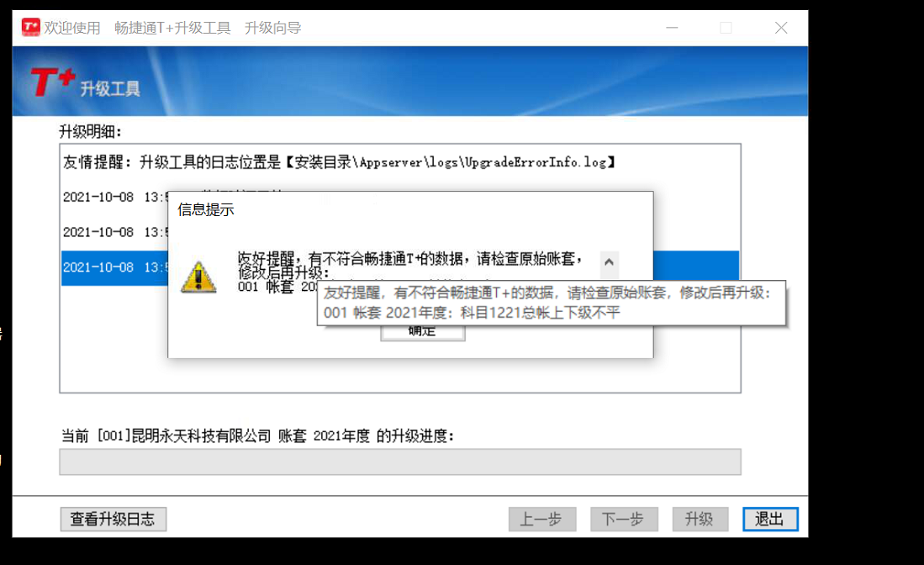Maximize the upgrade wizard window
Viewport: 924px width, 565px height.
(x=726, y=28)
